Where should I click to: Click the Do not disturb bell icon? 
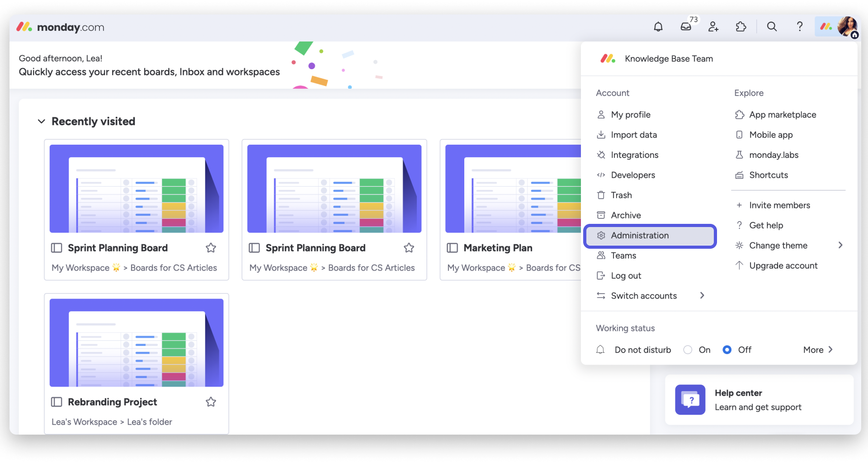600,350
